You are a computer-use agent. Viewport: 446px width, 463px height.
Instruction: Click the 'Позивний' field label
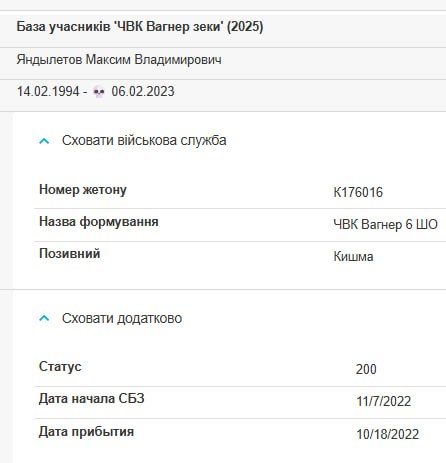pos(70,254)
